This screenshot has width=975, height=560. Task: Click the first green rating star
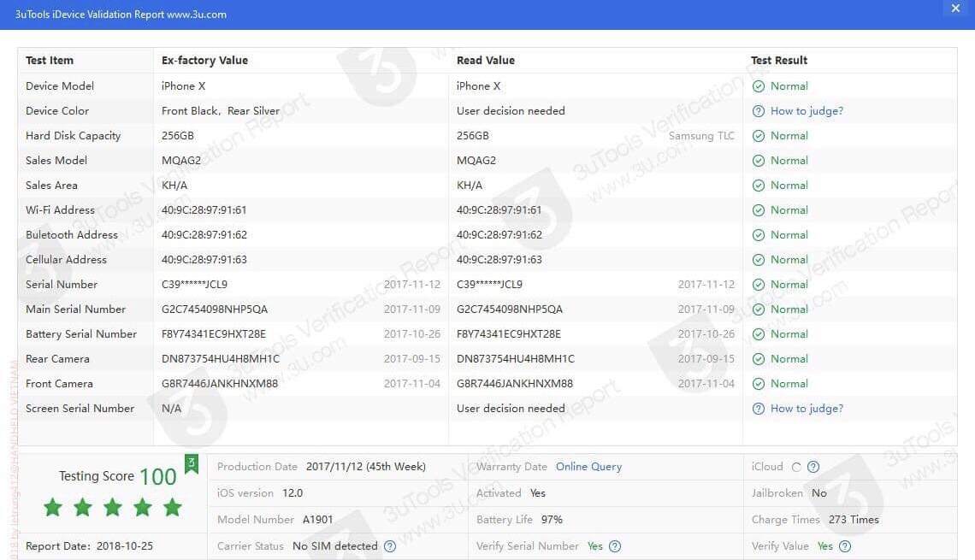tap(53, 508)
